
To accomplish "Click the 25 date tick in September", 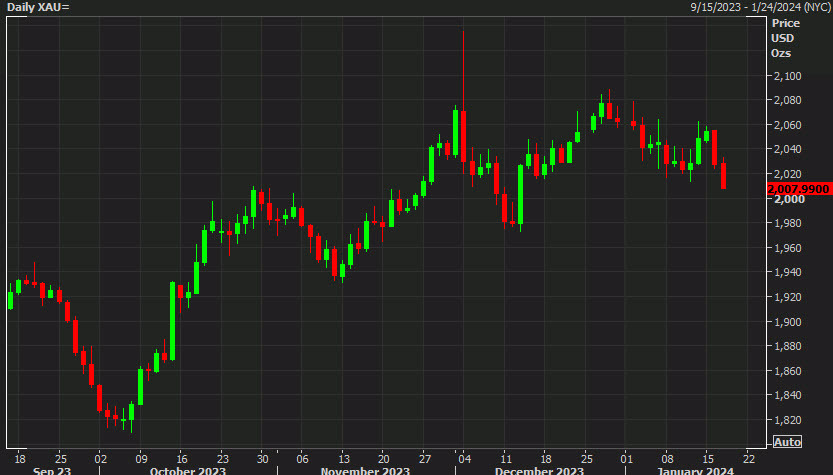I will (61, 459).
